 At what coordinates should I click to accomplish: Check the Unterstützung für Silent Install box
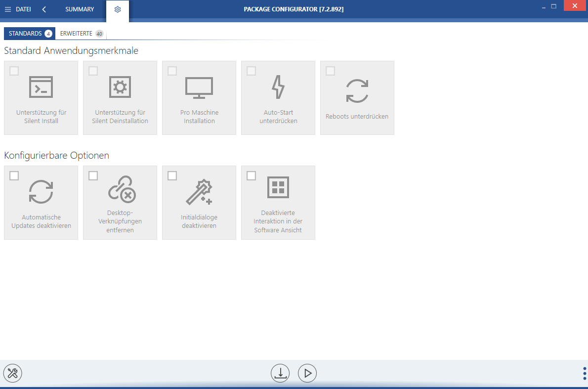click(x=14, y=71)
